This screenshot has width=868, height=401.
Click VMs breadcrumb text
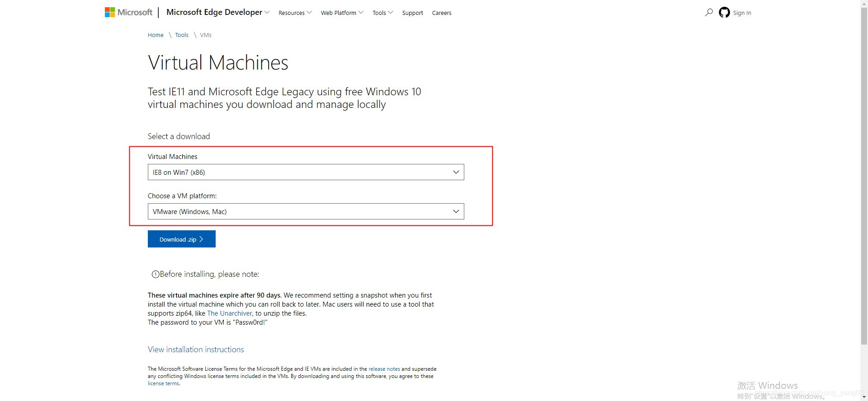tap(206, 35)
